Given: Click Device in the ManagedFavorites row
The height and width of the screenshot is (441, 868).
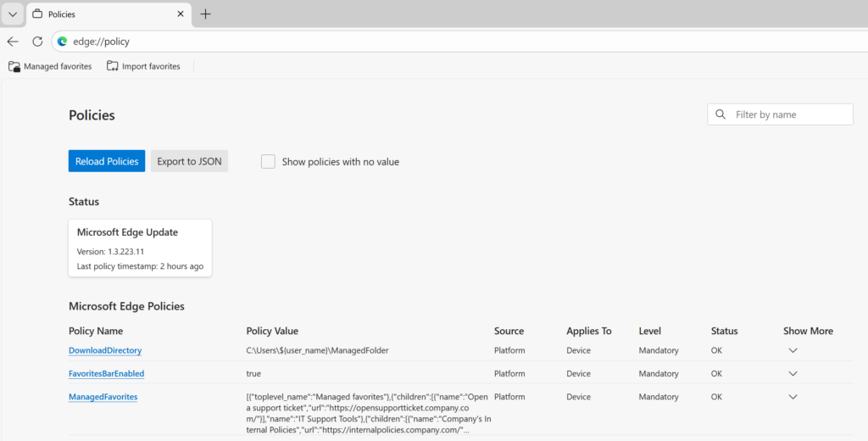Looking at the screenshot, I should point(578,397).
